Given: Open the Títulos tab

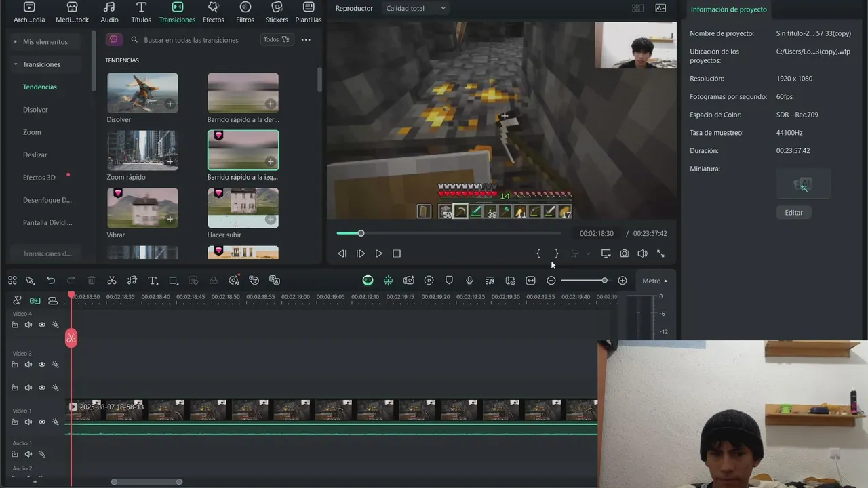Looking at the screenshot, I should (x=141, y=12).
